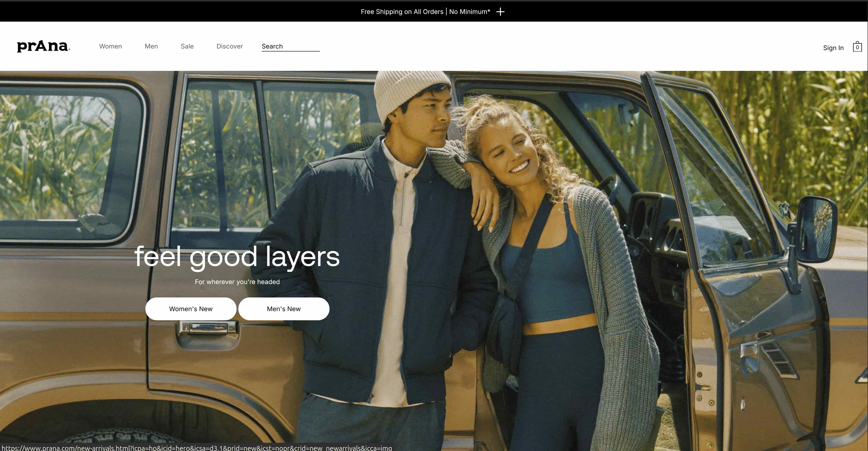The width and height of the screenshot is (868, 451).
Task: Open the Women navigation menu
Action: (x=110, y=46)
